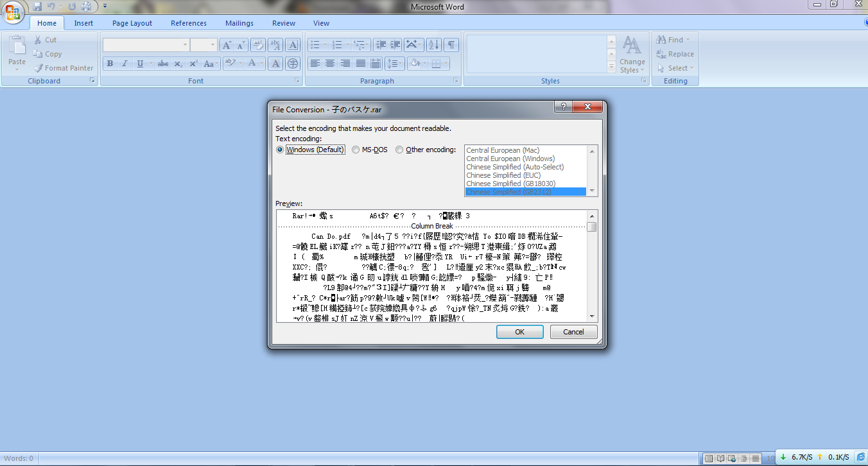This screenshot has width=868, height=466.
Task: Click the encoding list scroll down arrow
Action: click(593, 191)
